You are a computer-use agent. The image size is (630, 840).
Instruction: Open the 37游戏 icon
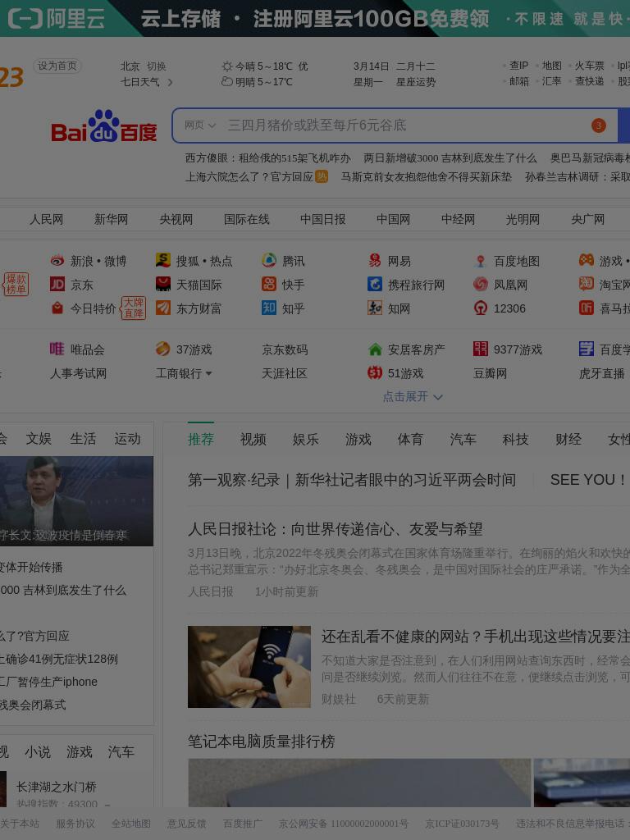coord(163,349)
